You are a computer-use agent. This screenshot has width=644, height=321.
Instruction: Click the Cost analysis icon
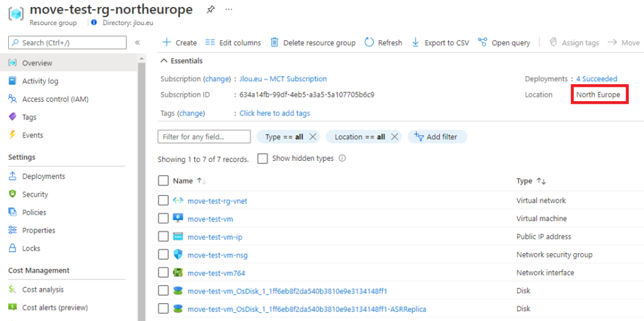click(13, 290)
